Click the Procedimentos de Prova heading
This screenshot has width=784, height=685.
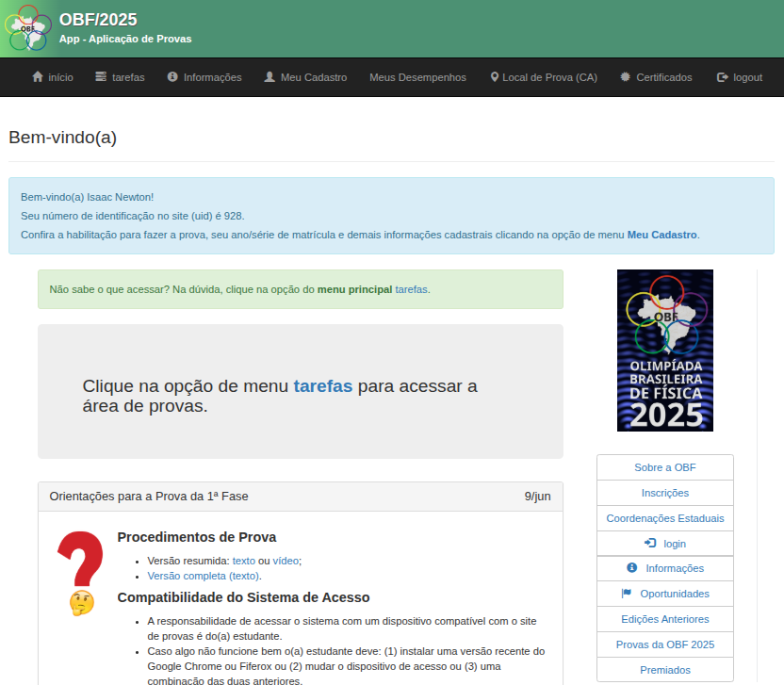click(197, 537)
